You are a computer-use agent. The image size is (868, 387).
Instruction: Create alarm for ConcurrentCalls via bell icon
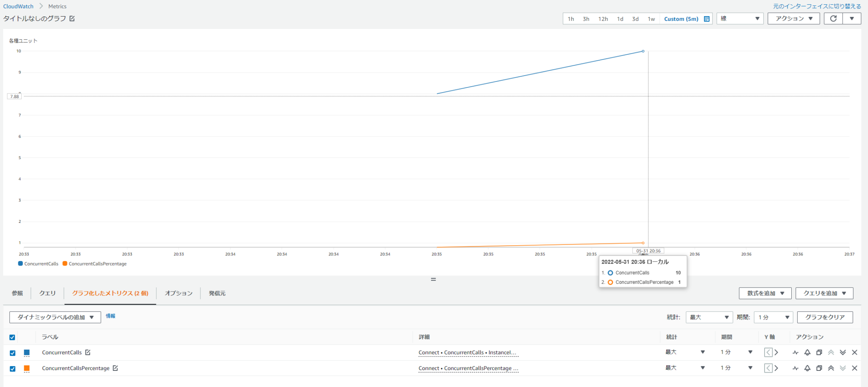(x=807, y=352)
